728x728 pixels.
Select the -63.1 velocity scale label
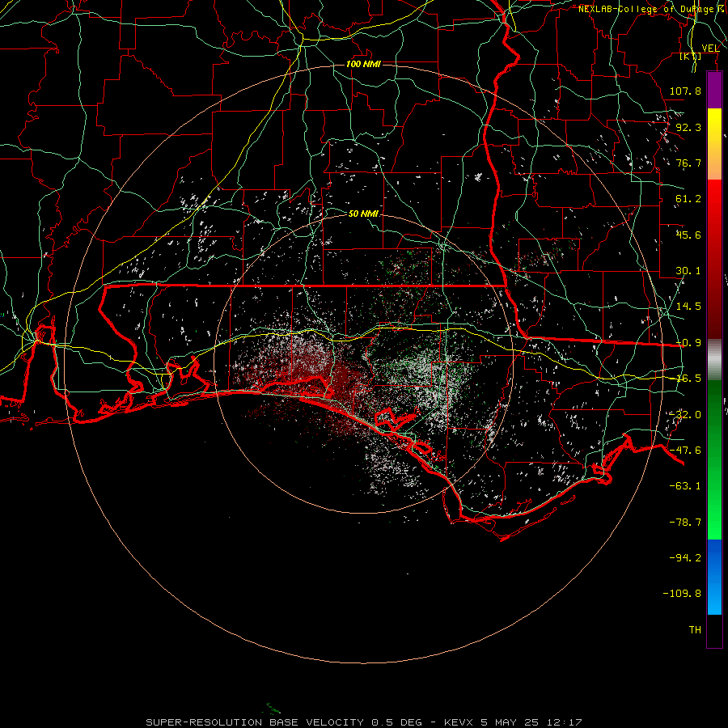pyautogui.click(x=685, y=486)
